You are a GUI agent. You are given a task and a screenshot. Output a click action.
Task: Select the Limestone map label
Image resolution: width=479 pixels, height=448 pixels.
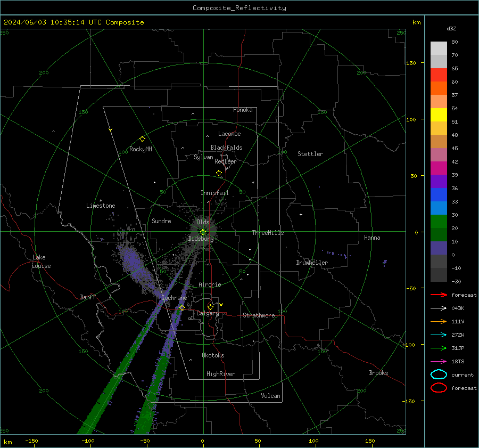tap(101, 206)
